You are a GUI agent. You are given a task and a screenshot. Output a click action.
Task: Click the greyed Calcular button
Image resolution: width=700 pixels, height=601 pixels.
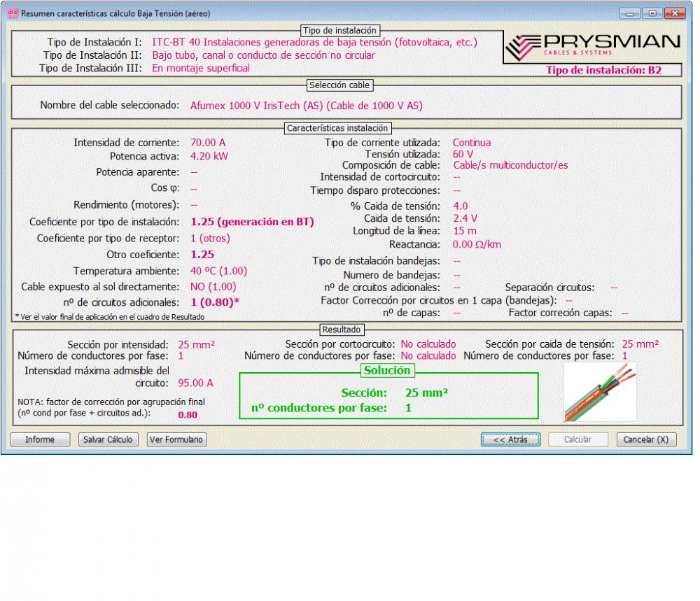click(x=577, y=439)
